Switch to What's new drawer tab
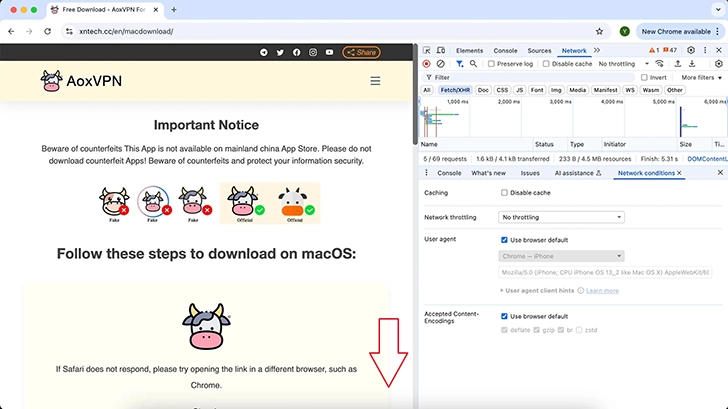The width and height of the screenshot is (728, 409). [x=488, y=173]
